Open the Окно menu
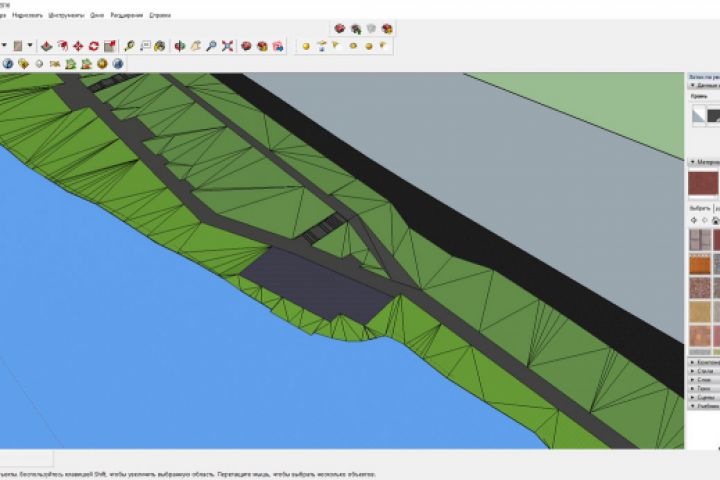Image resolution: width=720 pixels, height=480 pixels. [x=97, y=15]
